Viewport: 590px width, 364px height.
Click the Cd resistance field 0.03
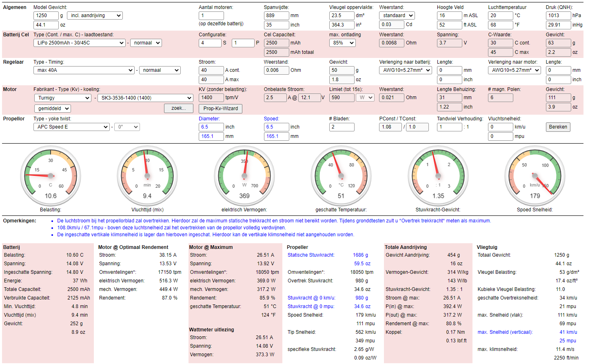pos(392,24)
